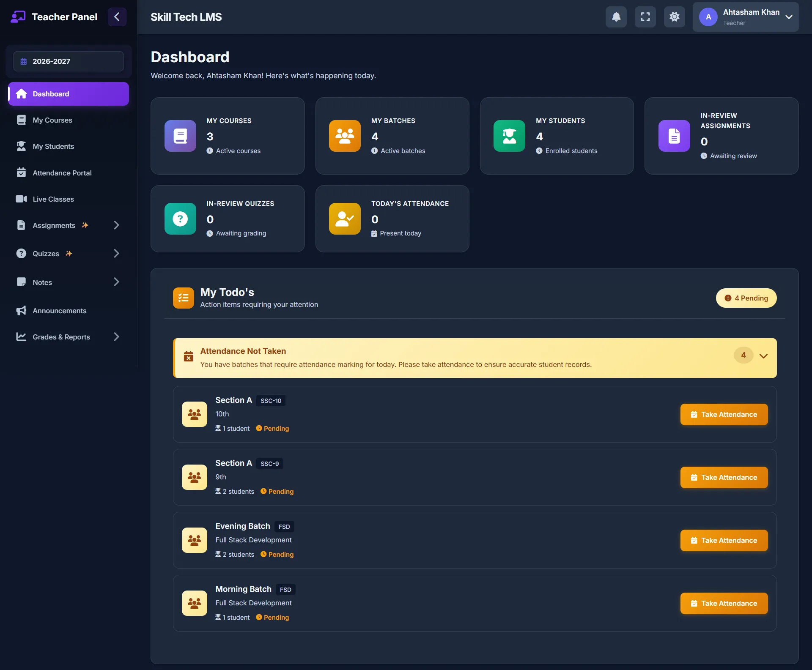This screenshot has height=670, width=812.
Task: Collapse the sidebar with arrow button
Action: coord(117,17)
